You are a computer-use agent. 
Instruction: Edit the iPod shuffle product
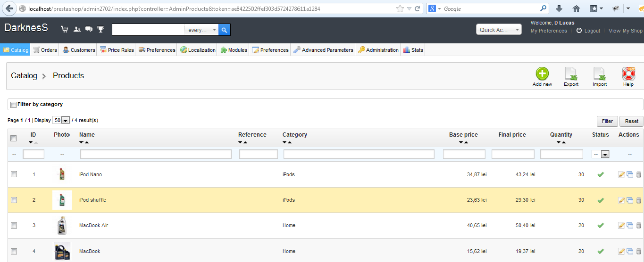(621, 200)
